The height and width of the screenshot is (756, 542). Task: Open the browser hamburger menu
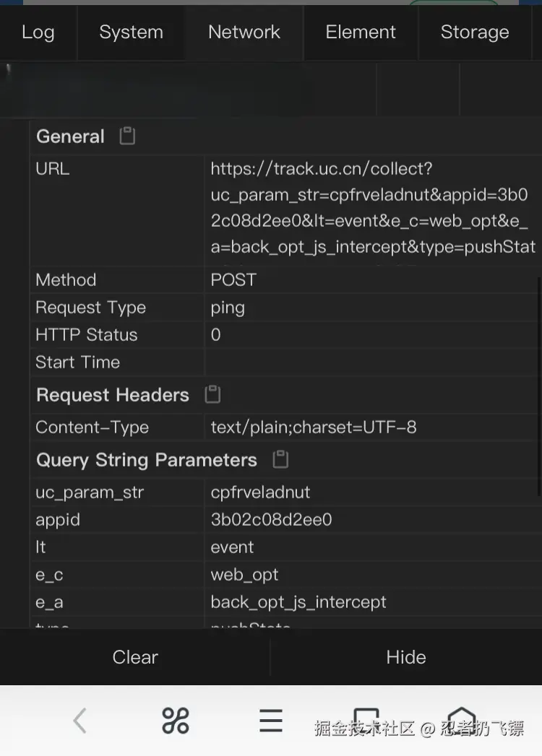[x=271, y=720]
